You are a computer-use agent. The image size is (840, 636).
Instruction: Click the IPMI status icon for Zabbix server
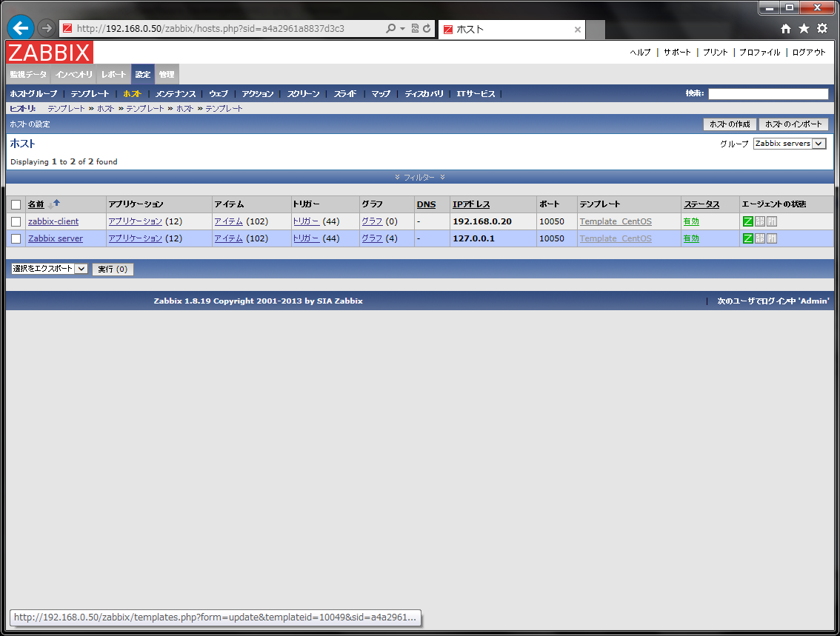tap(771, 238)
